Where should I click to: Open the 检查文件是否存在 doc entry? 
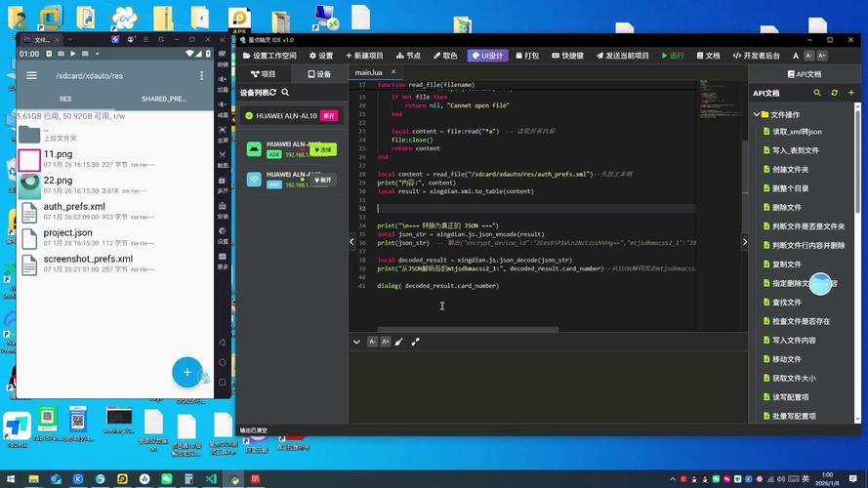pos(796,321)
